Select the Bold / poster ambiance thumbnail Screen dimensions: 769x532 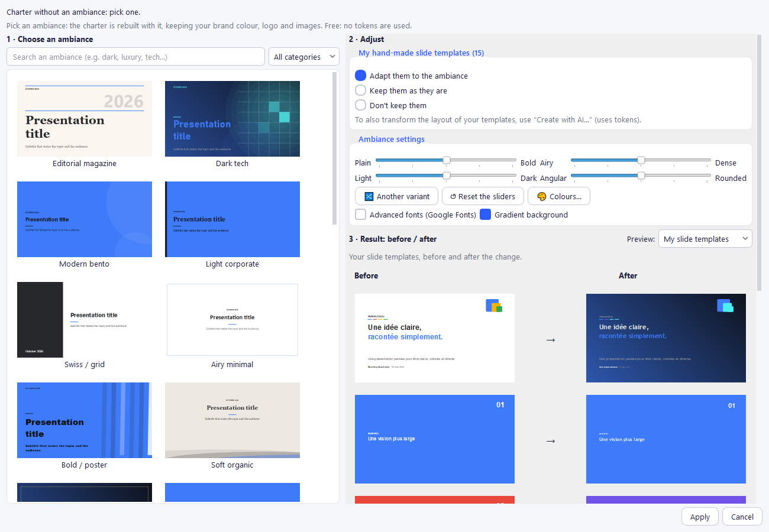click(85, 420)
